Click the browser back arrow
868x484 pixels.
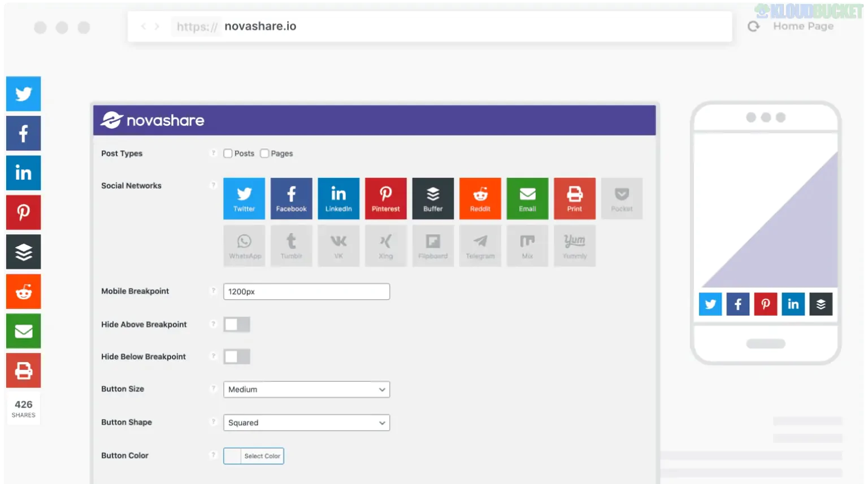click(x=144, y=27)
